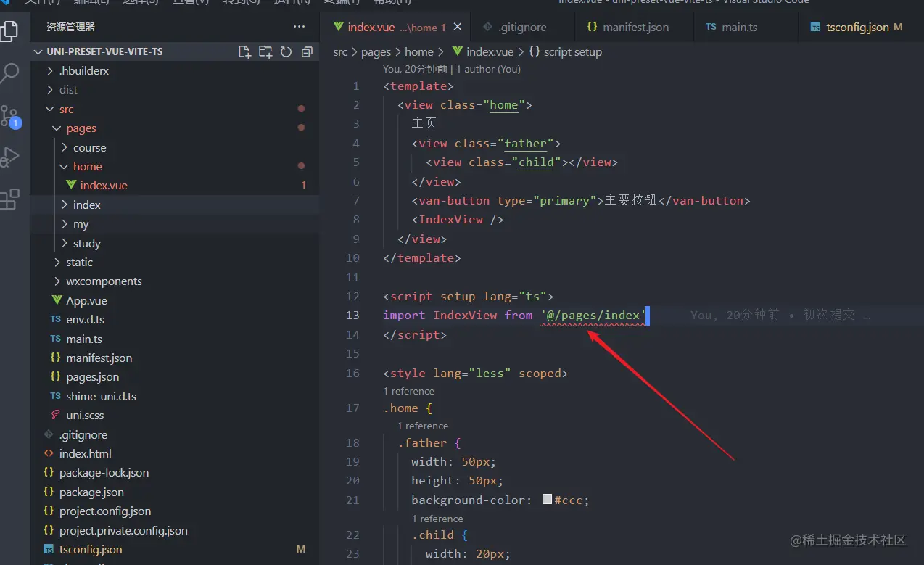The height and width of the screenshot is (565, 924).
Task: Click the pages breadcrumb segment
Action: 376,52
